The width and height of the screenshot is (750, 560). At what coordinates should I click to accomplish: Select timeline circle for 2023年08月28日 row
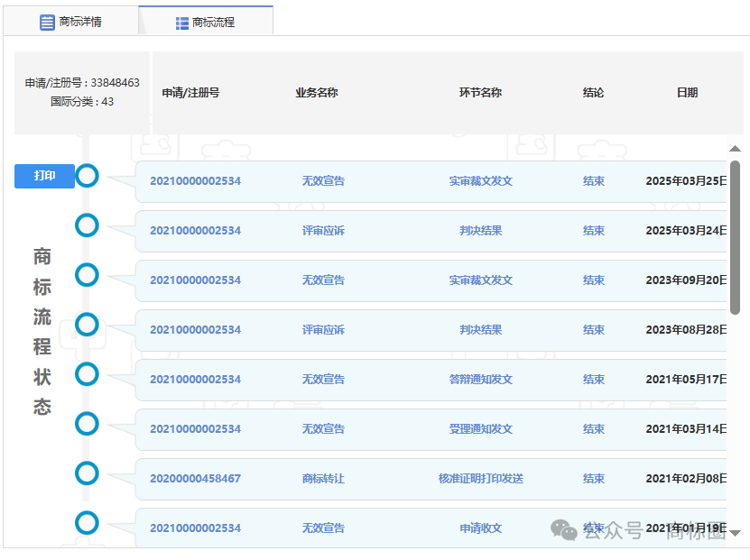pyautogui.click(x=87, y=325)
